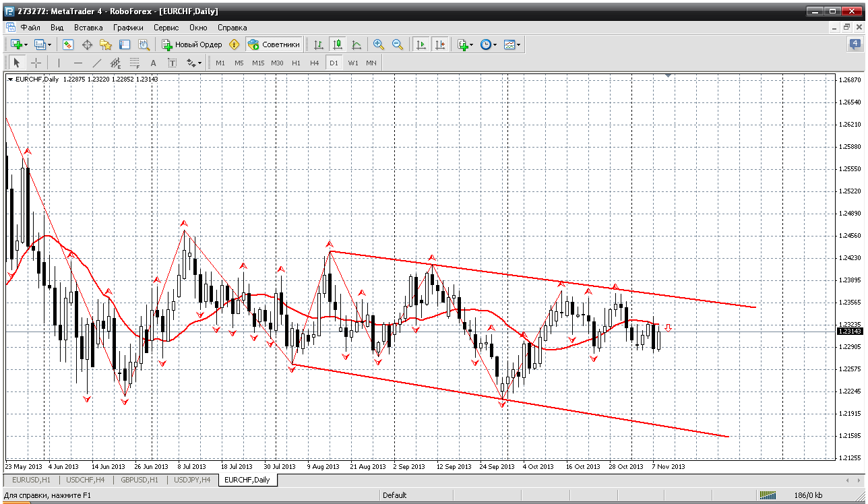Open the Окно menu
The height and width of the screenshot is (504, 868).
pos(198,28)
